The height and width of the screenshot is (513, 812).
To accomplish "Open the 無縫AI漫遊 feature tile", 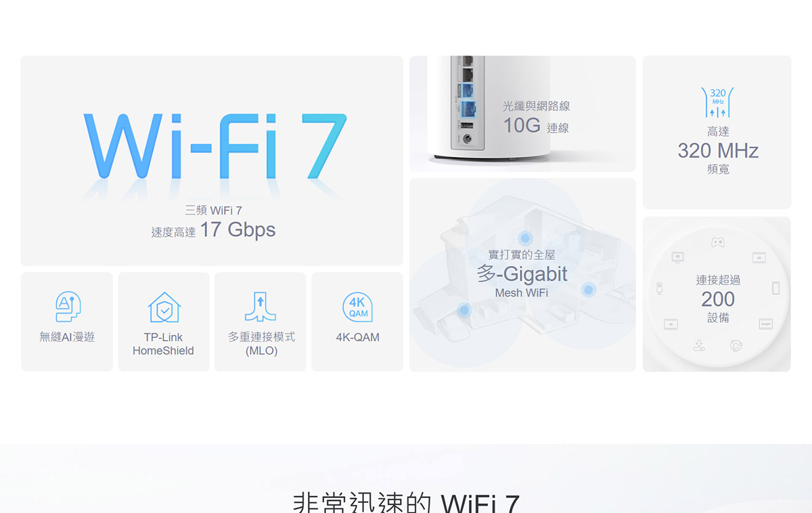I will tap(67, 321).
